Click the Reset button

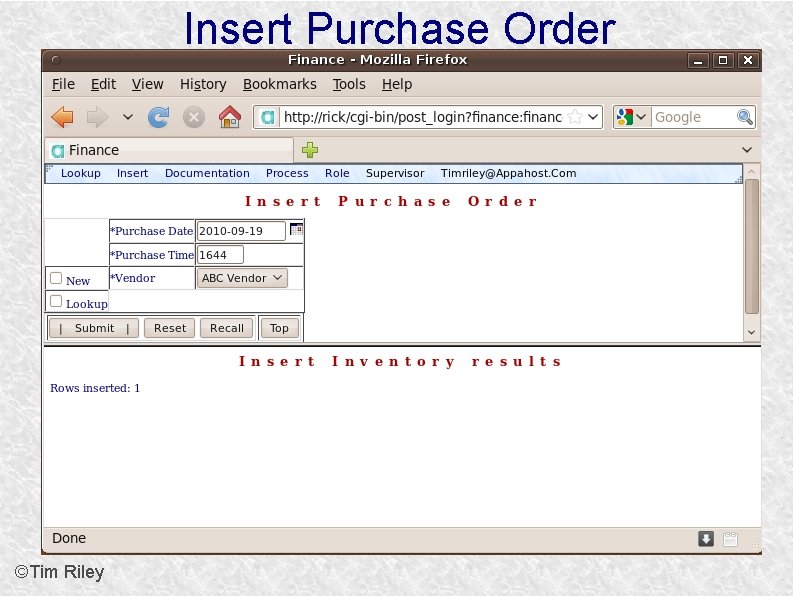(170, 328)
